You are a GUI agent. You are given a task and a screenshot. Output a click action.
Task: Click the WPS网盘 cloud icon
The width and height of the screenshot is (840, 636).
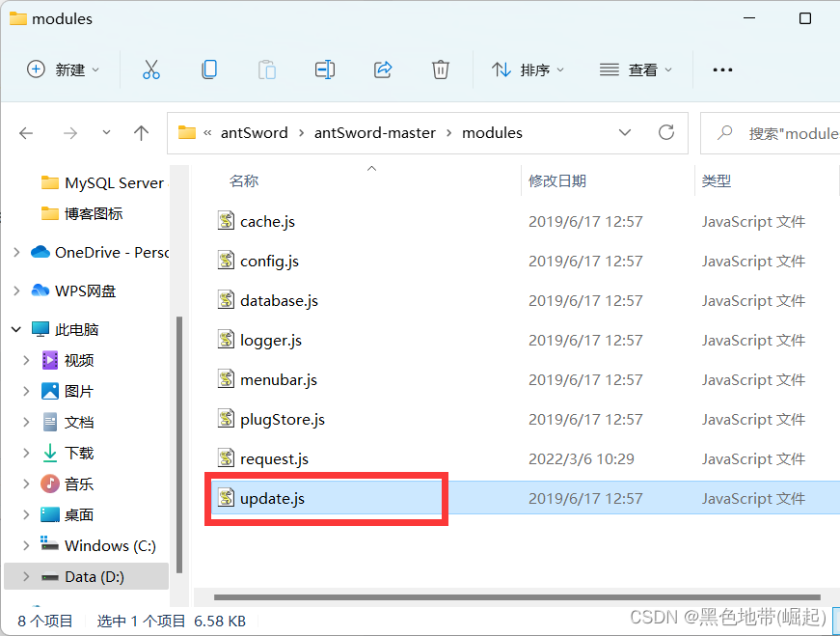pos(41,290)
